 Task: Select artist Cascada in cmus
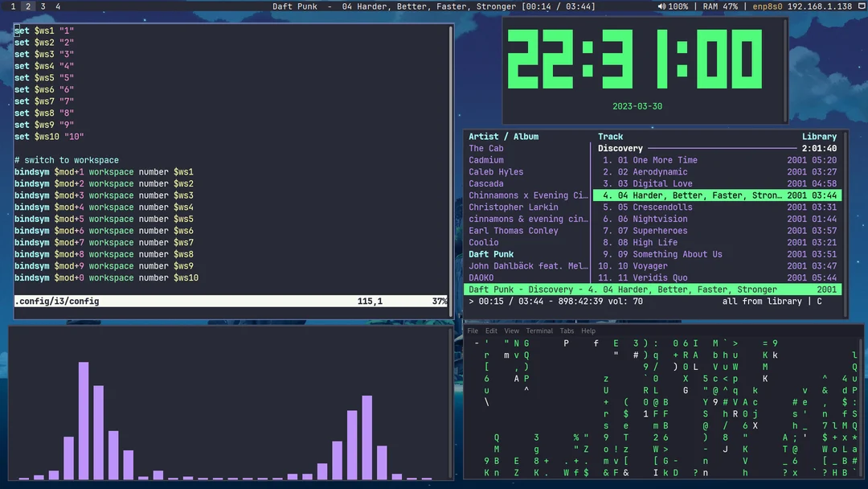pos(485,183)
